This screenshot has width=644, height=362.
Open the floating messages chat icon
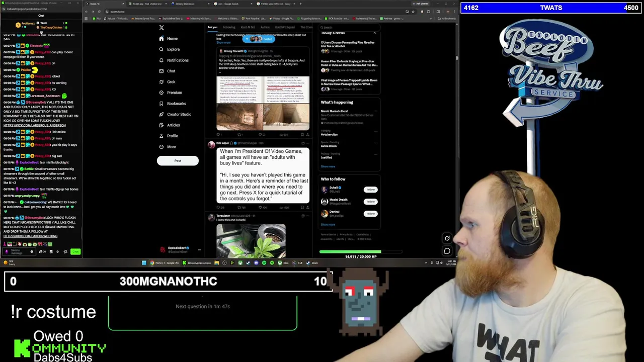447,250
